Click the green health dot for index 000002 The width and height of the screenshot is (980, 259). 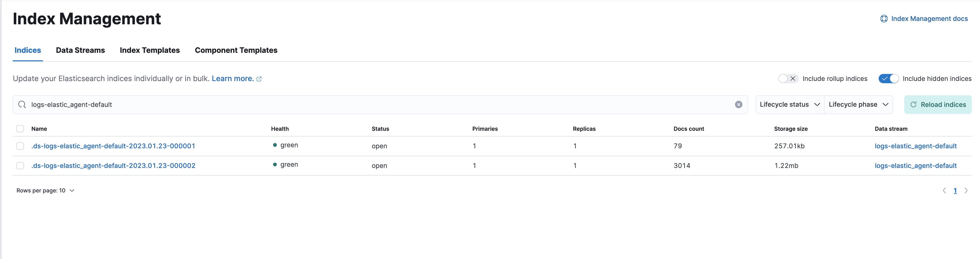point(275,164)
